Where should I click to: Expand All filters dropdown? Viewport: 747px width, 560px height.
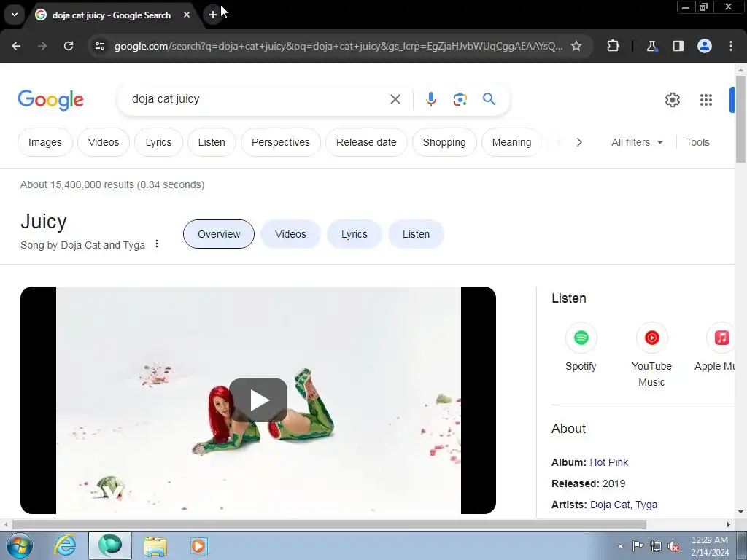point(637,142)
